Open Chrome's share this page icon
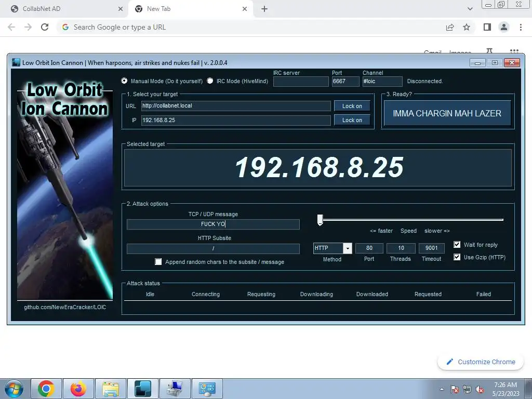This screenshot has width=532, height=399. click(x=450, y=27)
